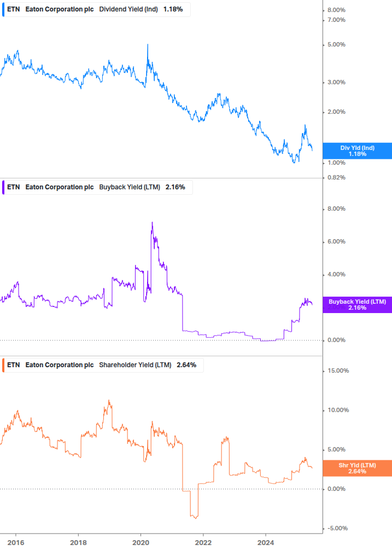
Task: Click the orange Shr Yld (LTM) 2.64% value tag
Action: pos(358,468)
